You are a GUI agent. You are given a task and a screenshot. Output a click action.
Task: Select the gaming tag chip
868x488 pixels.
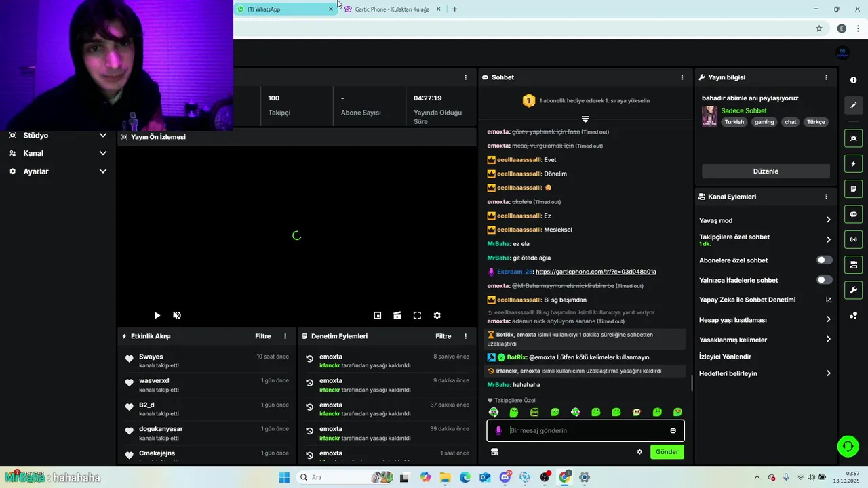click(764, 122)
